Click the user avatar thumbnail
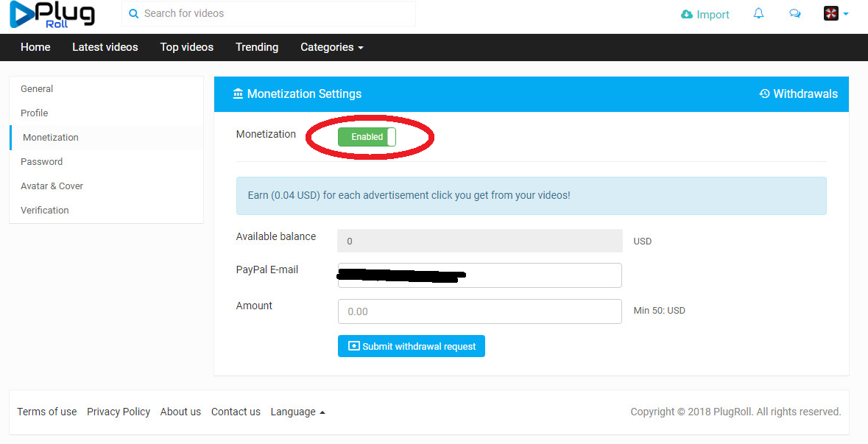This screenshot has height=444, width=868. 831,13
